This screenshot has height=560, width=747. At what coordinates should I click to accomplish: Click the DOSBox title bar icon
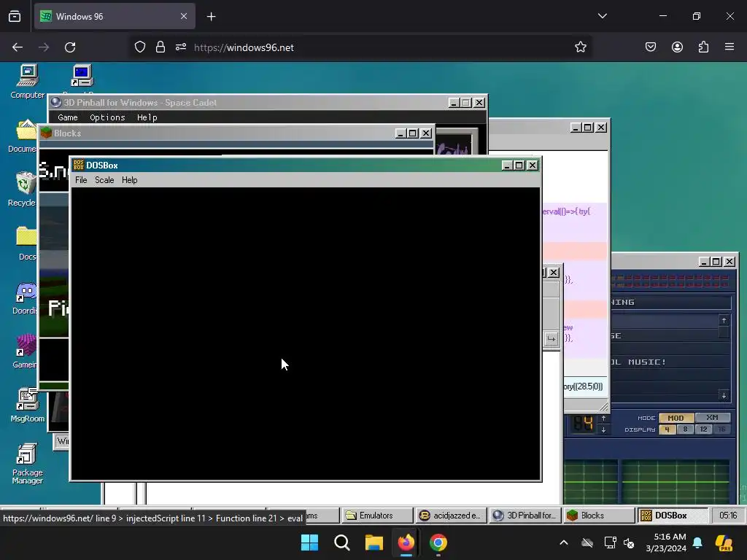pyautogui.click(x=79, y=166)
